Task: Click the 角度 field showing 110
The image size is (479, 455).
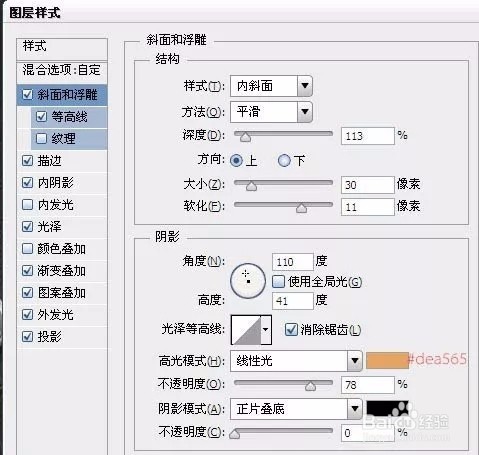Action: point(293,262)
